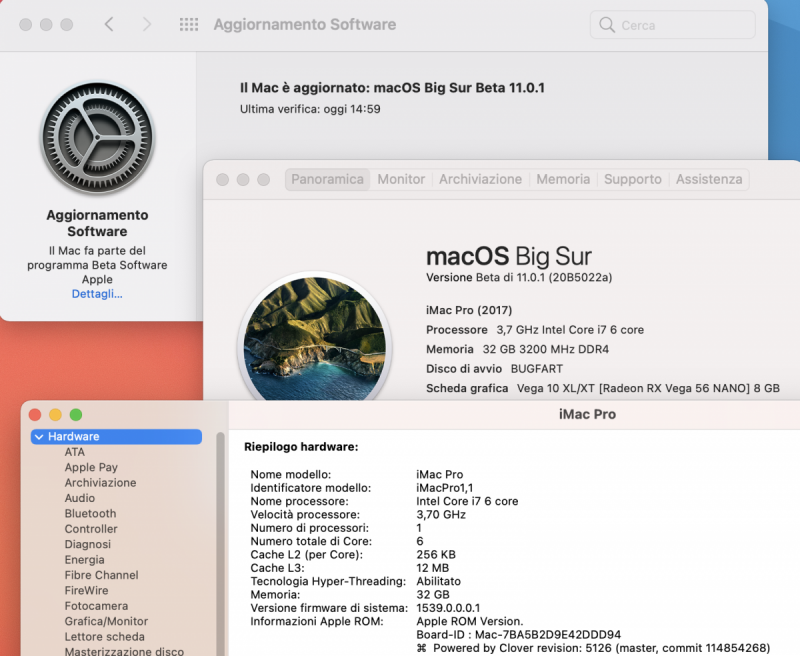800x656 pixels.
Task: Minimize the iMac Pro window with yellow button
Action: (x=55, y=415)
